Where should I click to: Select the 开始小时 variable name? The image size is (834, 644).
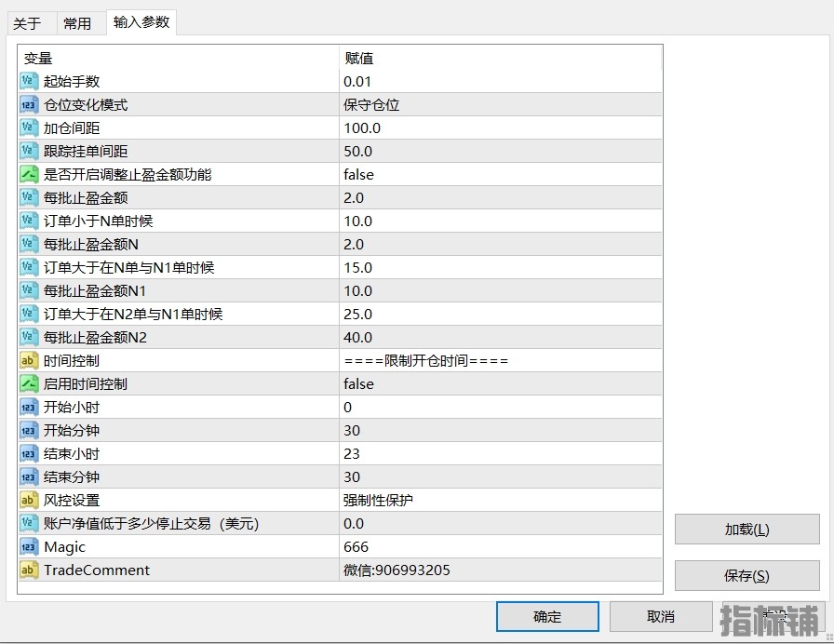click(72, 408)
